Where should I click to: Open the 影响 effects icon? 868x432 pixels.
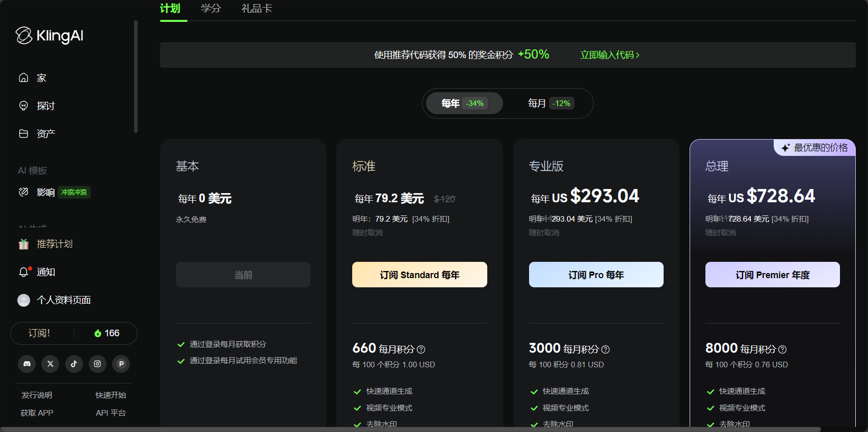(23, 192)
